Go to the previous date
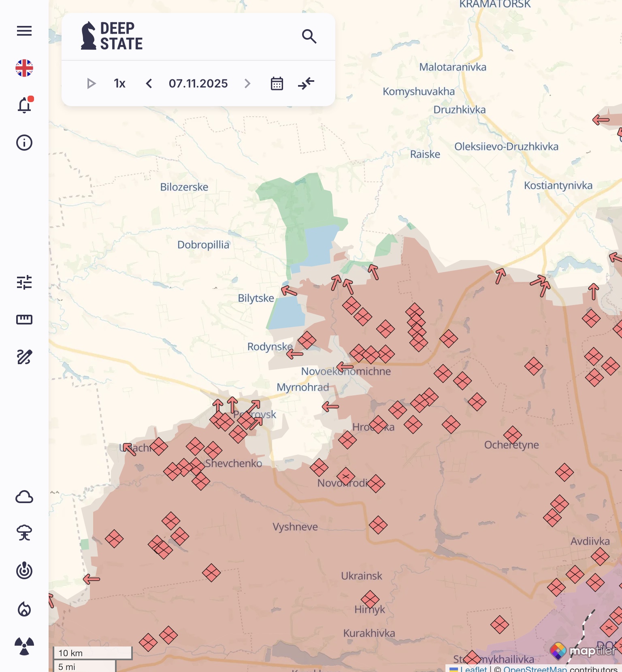The image size is (622, 672). tap(149, 83)
